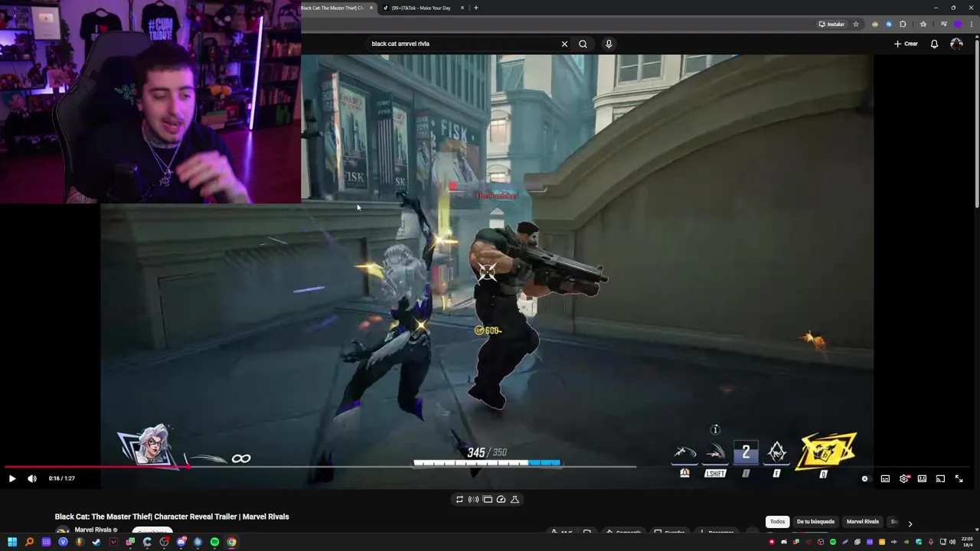Image resolution: width=980 pixels, height=551 pixels.
Task: Select the 'Todos' filter chip
Action: pyautogui.click(x=777, y=522)
